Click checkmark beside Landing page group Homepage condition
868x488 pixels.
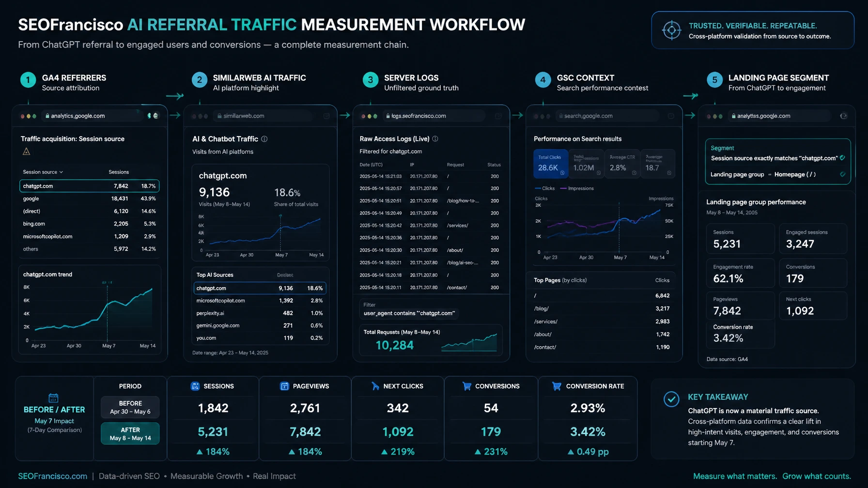click(842, 174)
